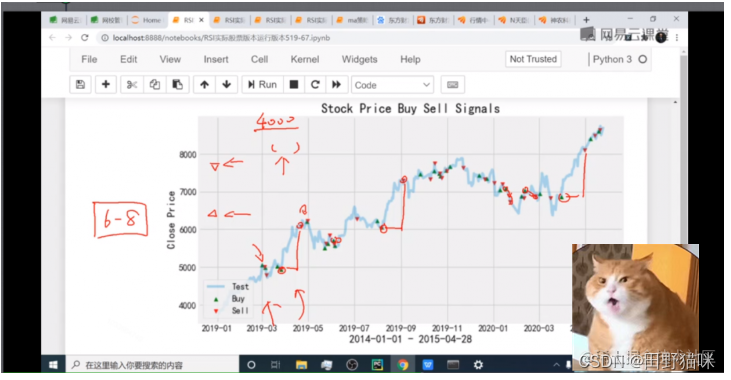Go forward with the browser forward arrow
Screen dimensions: 731x380
point(69,38)
